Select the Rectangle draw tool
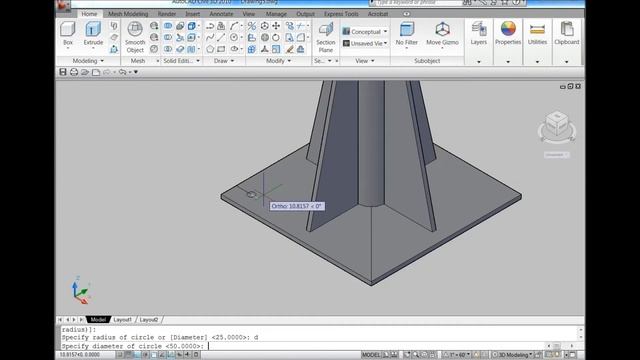The height and width of the screenshot is (360, 640). tap(221, 49)
